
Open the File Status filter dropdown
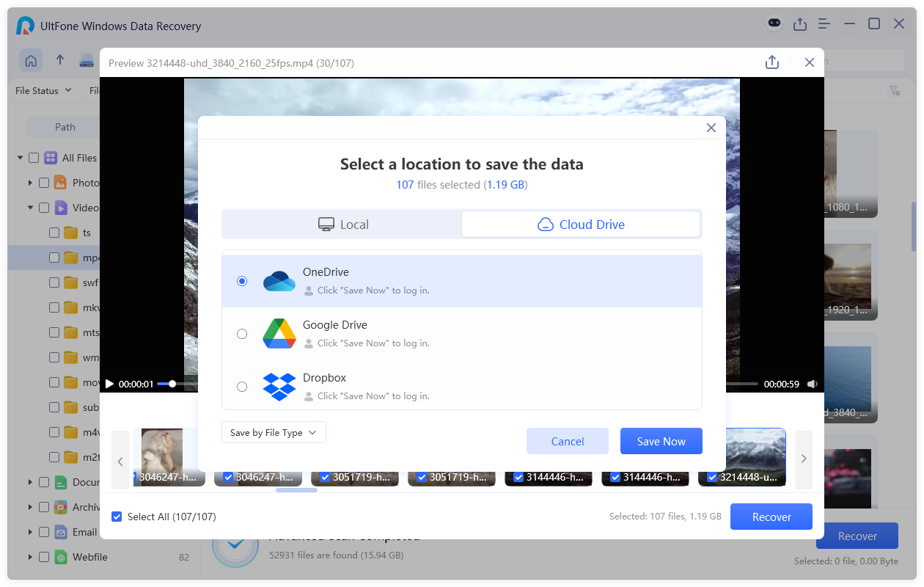[x=44, y=91]
